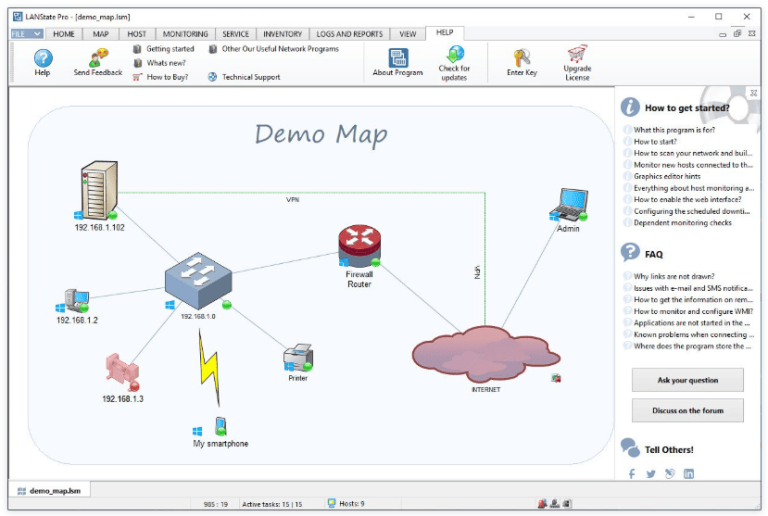The image size is (768, 516).
Task: Click the Facebook share icon
Action: coord(632,473)
